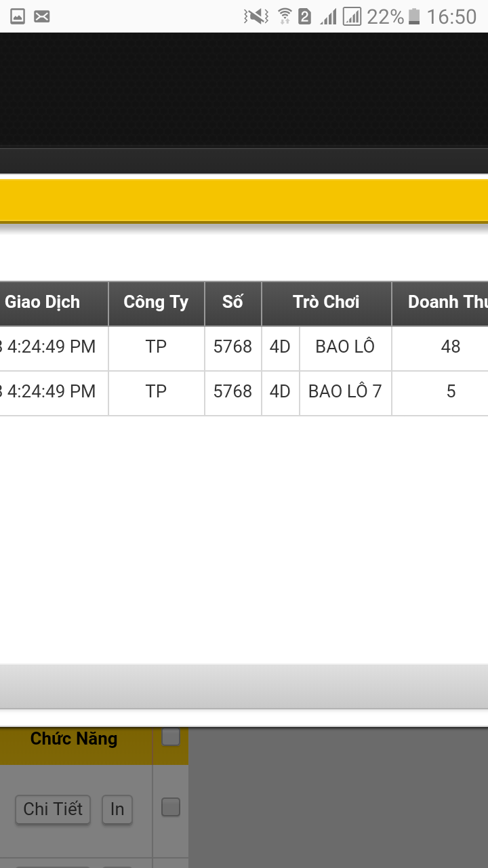Select the first row's 5768 number cell
The image size is (488, 868).
click(x=233, y=348)
